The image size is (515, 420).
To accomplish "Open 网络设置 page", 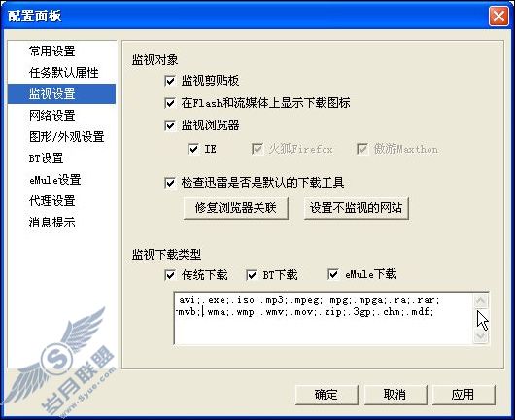I will click(x=51, y=116).
